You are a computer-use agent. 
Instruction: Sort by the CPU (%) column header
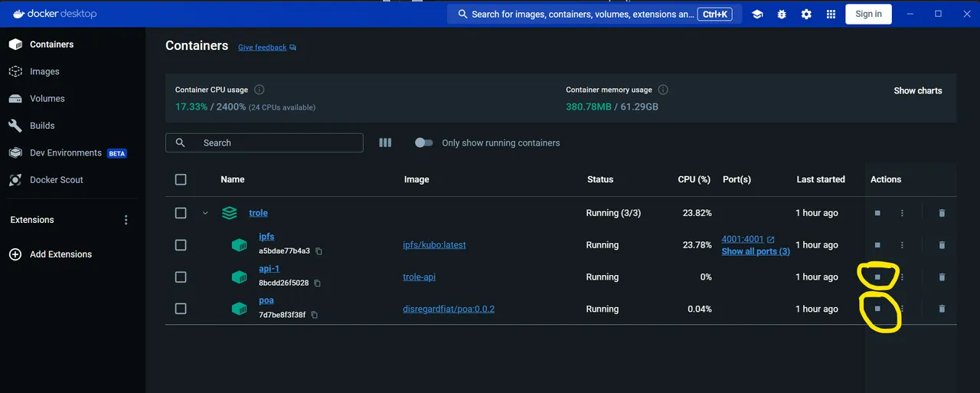tap(695, 179)
